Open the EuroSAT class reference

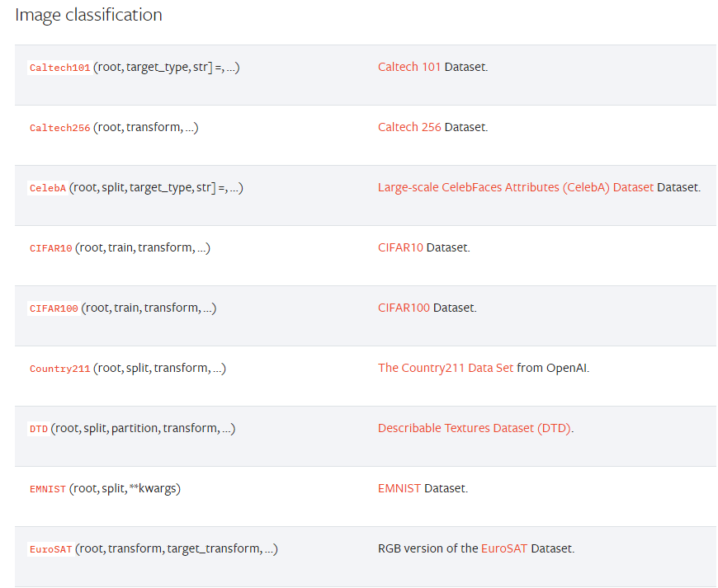[x=50, y=549]
